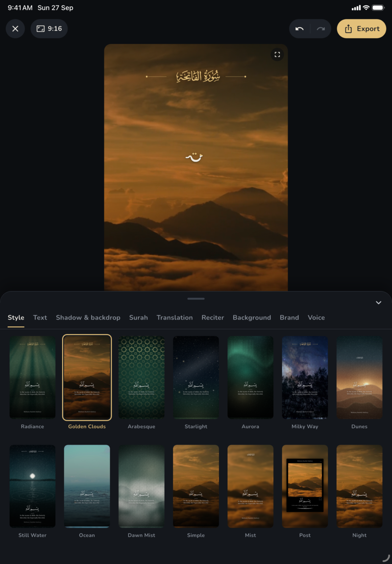Open the 9:16 aspect ratio selector

[49, 29]
